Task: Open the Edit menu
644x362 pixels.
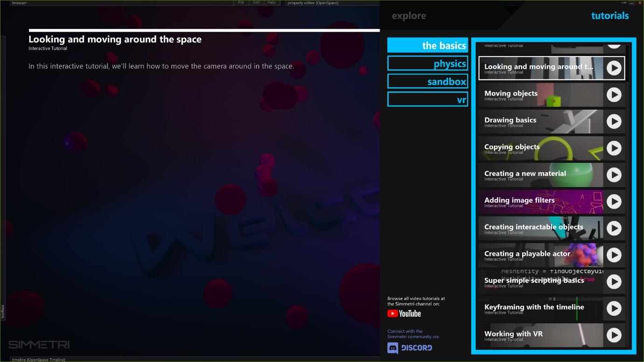Action: click(256, 2)
